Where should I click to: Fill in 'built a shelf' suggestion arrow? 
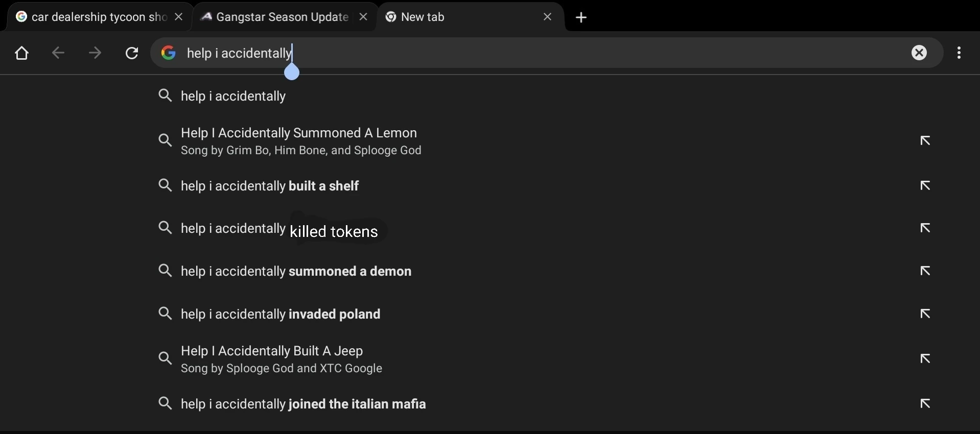coord(926,186)
